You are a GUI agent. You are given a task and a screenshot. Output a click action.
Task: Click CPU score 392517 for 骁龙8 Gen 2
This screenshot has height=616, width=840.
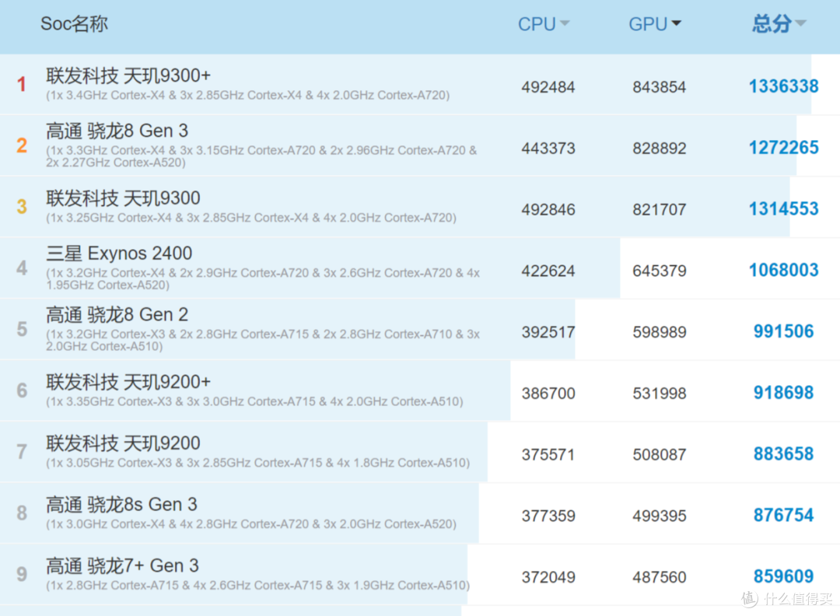(548, 332)
